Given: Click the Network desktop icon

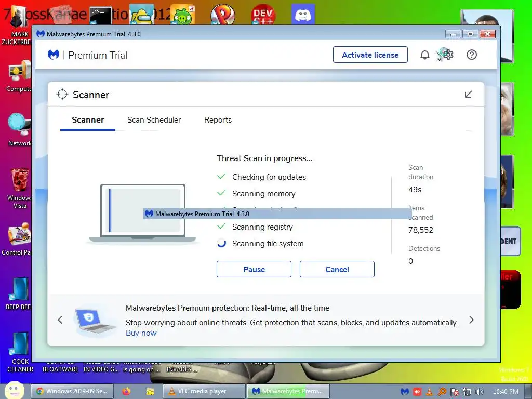Looking at the screenshot, I should click(19, 130).
